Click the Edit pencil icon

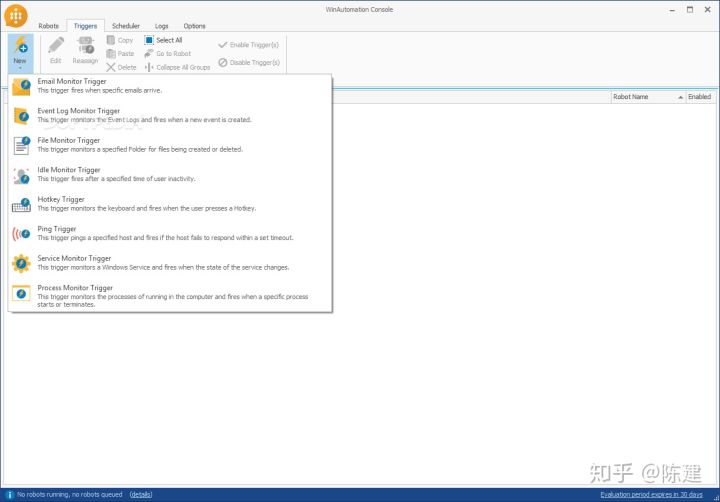[x=56, y=45]
